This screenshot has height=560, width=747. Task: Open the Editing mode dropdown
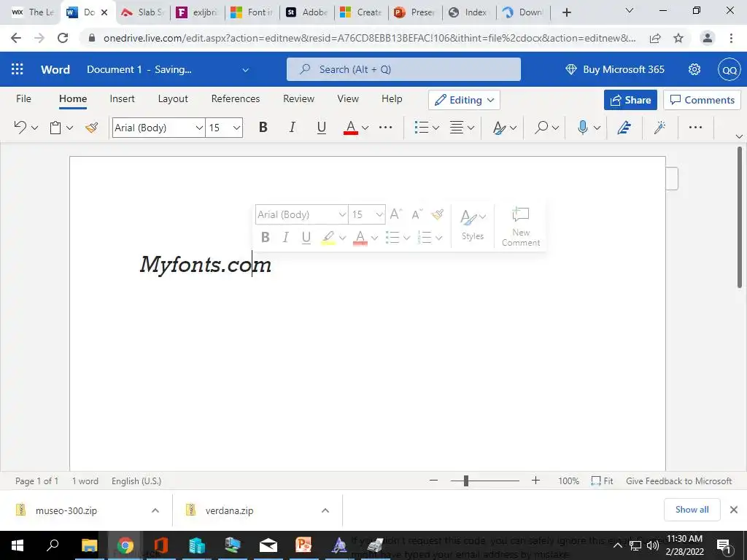[x=464, y=100]
